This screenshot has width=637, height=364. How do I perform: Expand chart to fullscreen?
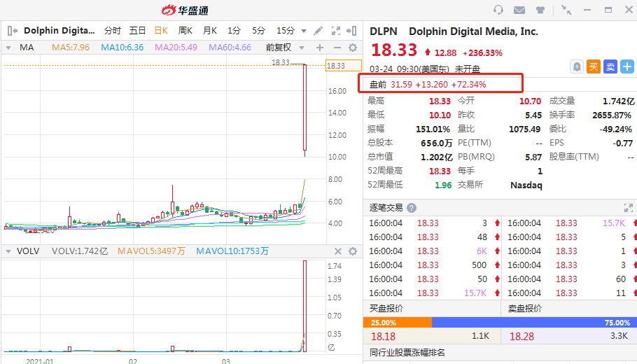coord(335,31)
